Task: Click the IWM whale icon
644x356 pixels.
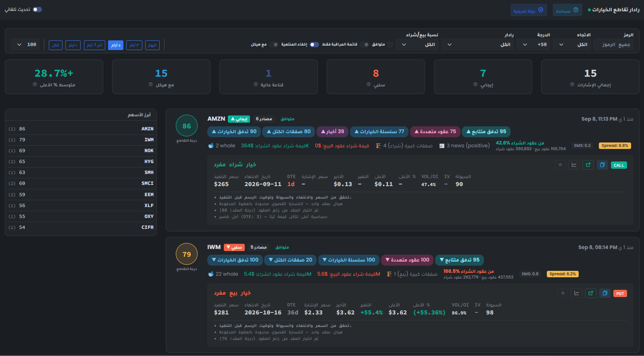Action: point(210,274)
